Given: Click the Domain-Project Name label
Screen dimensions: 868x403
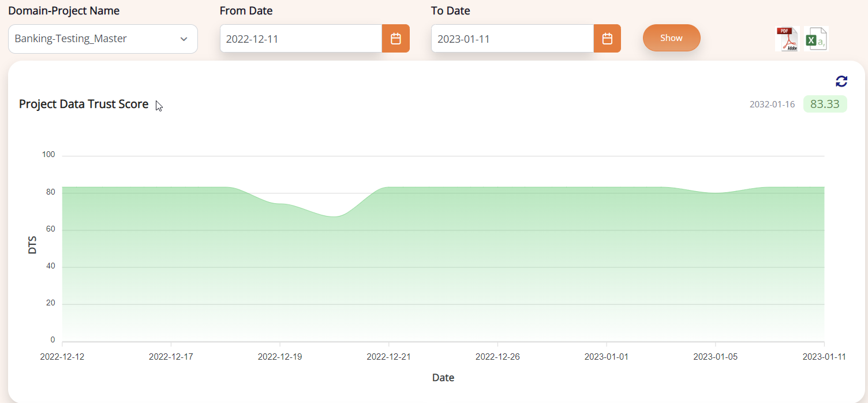Looking at the screenshot, I should coord(64,10).
